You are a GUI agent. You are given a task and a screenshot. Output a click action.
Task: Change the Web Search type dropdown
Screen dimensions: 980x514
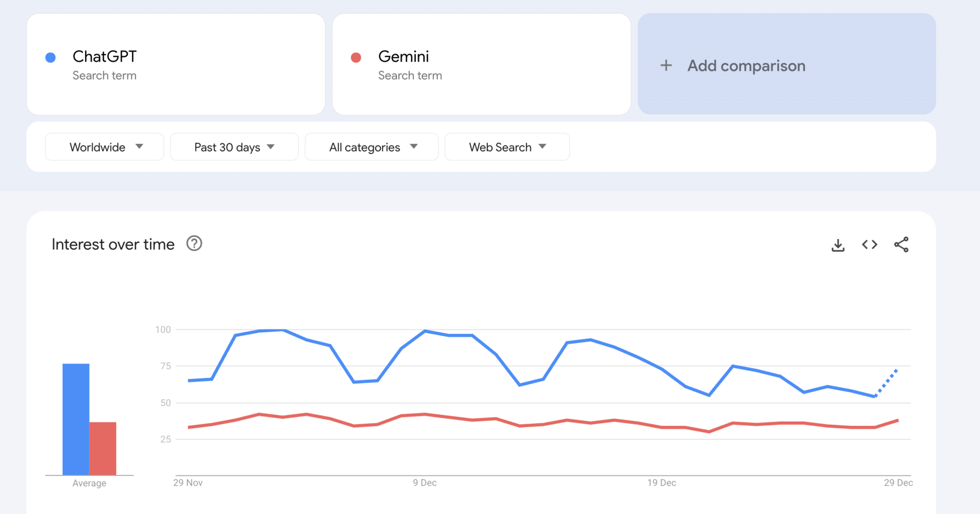point(507,147)
